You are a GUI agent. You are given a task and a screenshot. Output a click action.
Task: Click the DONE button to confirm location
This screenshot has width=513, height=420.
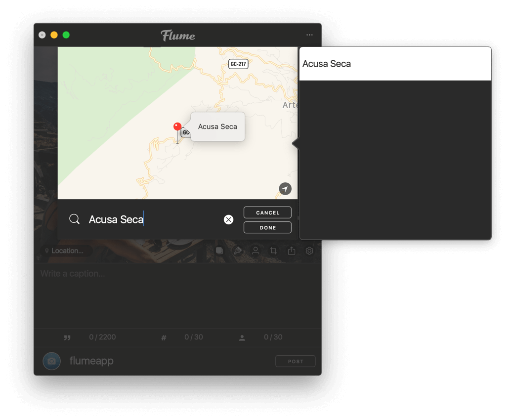point(267,228)
